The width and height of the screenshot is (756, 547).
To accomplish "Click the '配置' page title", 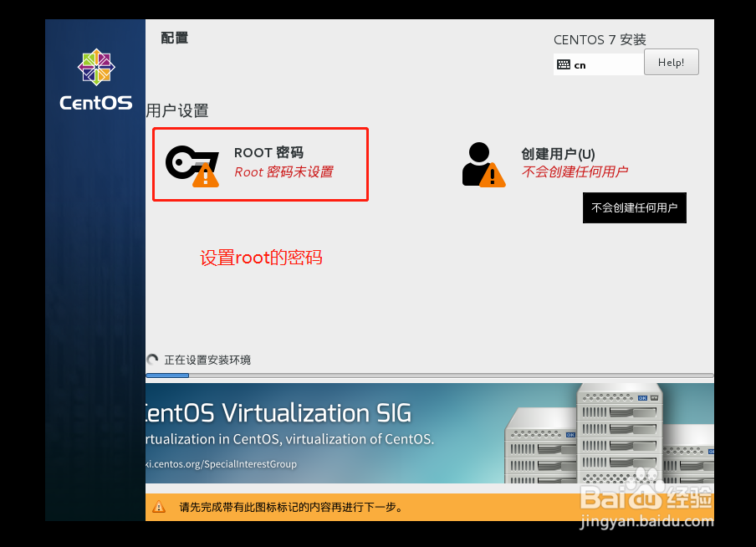I will click(x=175, y=38).
